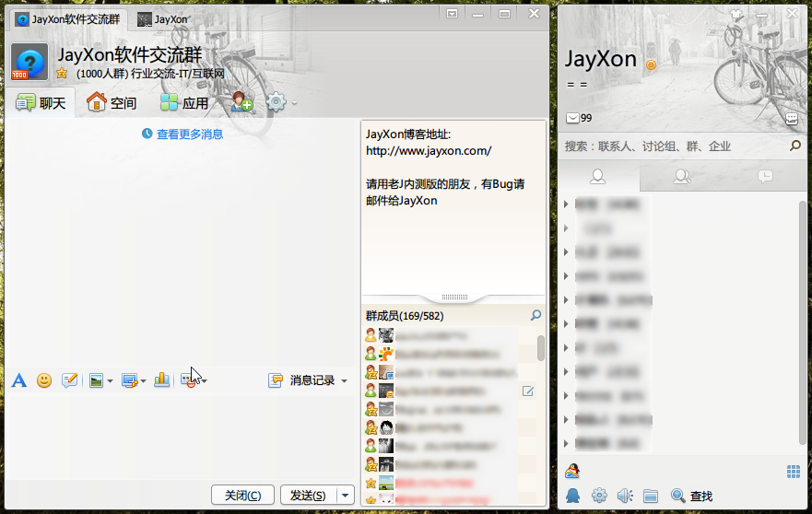Open system settings gear in main panel bottom

click(x=599, y=496)
